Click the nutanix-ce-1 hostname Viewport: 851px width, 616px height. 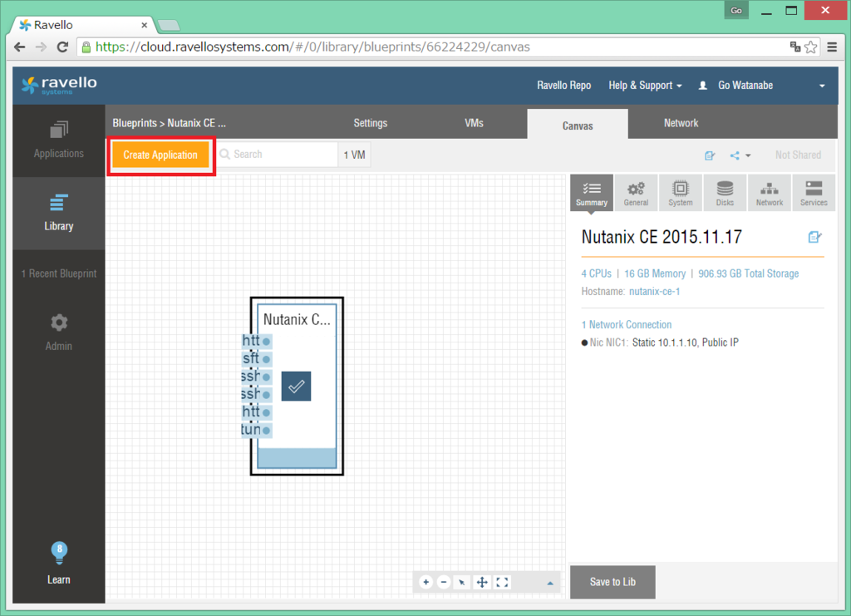click(655, 292)
